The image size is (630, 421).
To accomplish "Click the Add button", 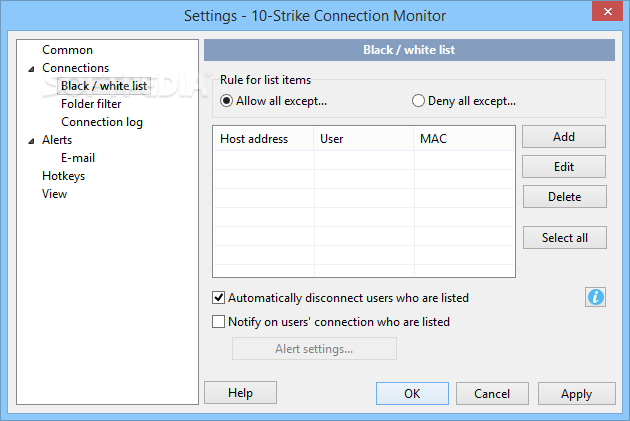I will (x=564, y=137).
